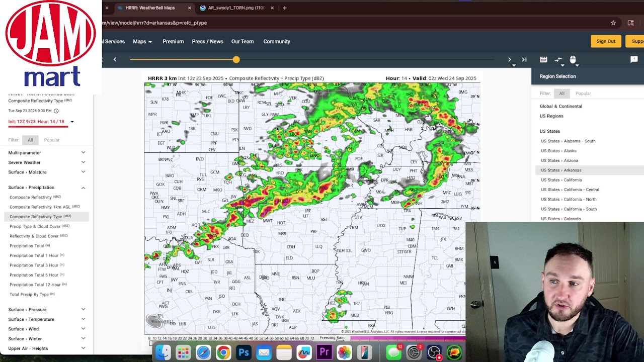This screenshot has width=644, height=362.
Task: Bookmark this page with the star icon
Action: coord(613,23)
